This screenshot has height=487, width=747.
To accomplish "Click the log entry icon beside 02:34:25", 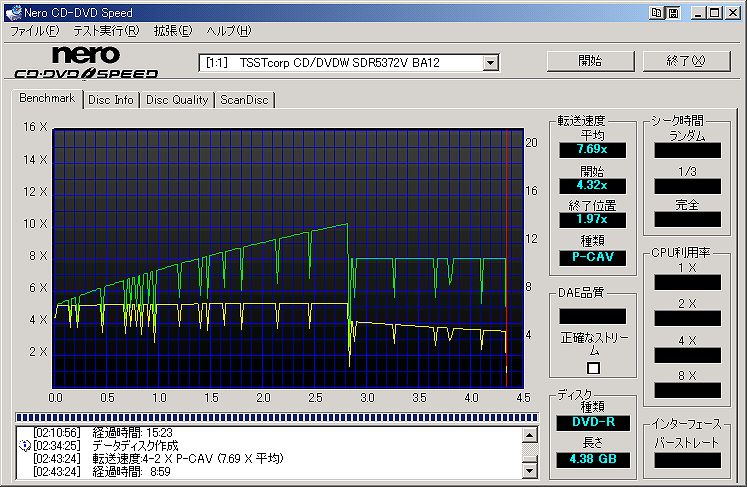I will click(25, 446).
